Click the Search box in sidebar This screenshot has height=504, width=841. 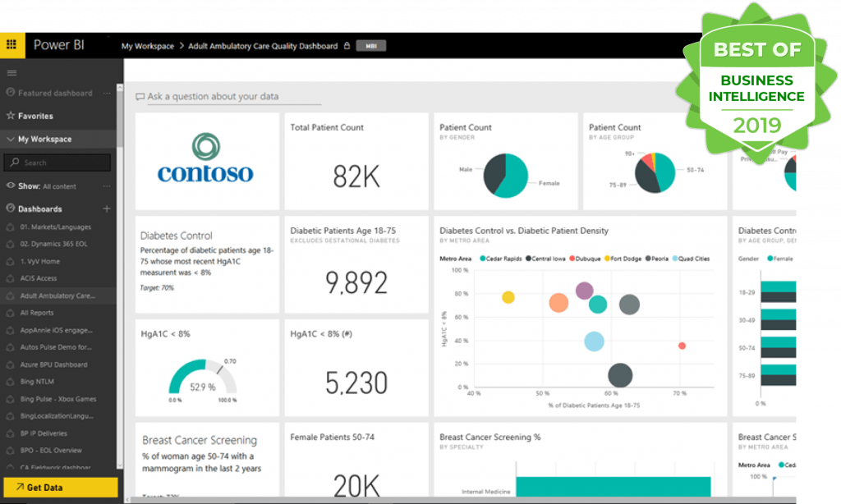(57, 163)
